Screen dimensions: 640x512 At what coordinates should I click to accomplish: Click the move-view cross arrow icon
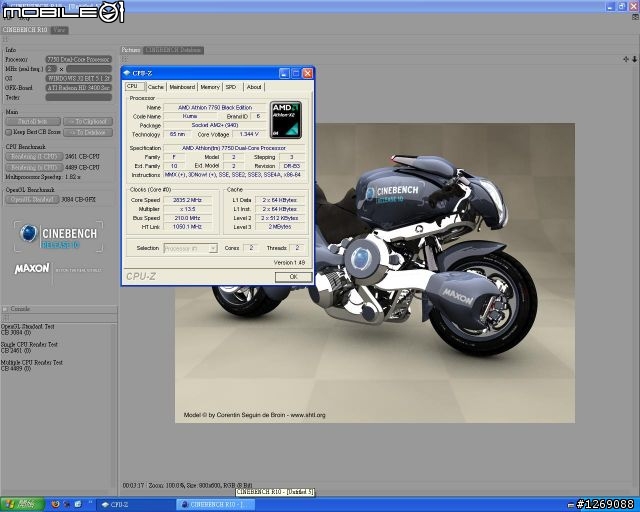click(626, 59)
